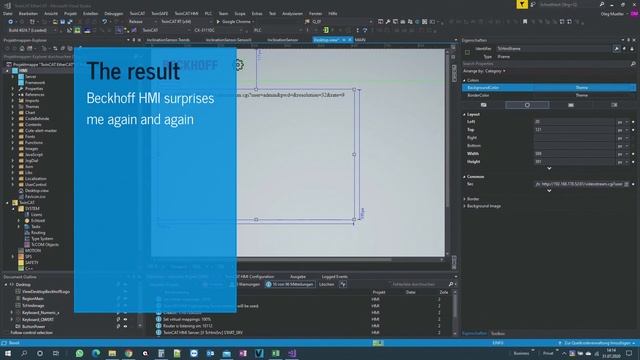Open Outlook from the taskbar
The height and width of the screenshot is (360, 640).
210,353
